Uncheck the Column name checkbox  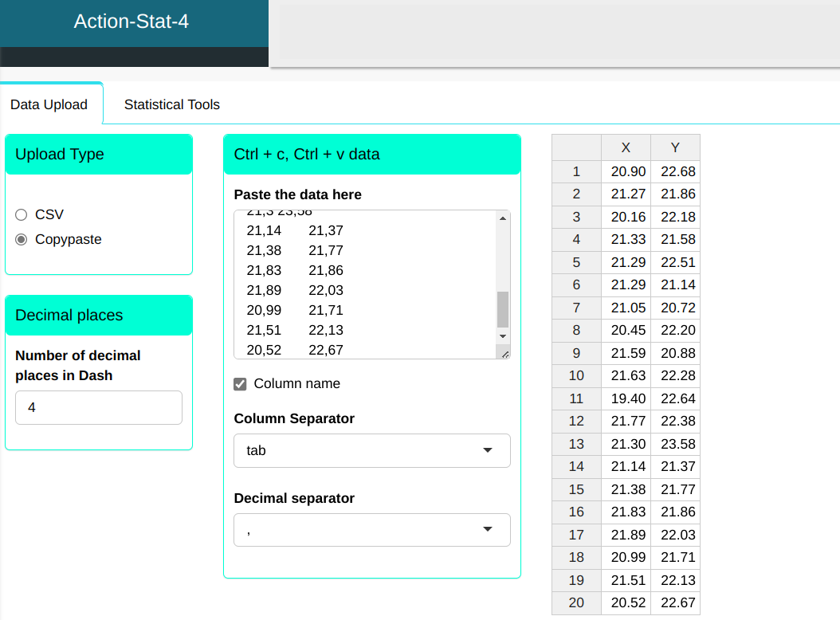240,384
